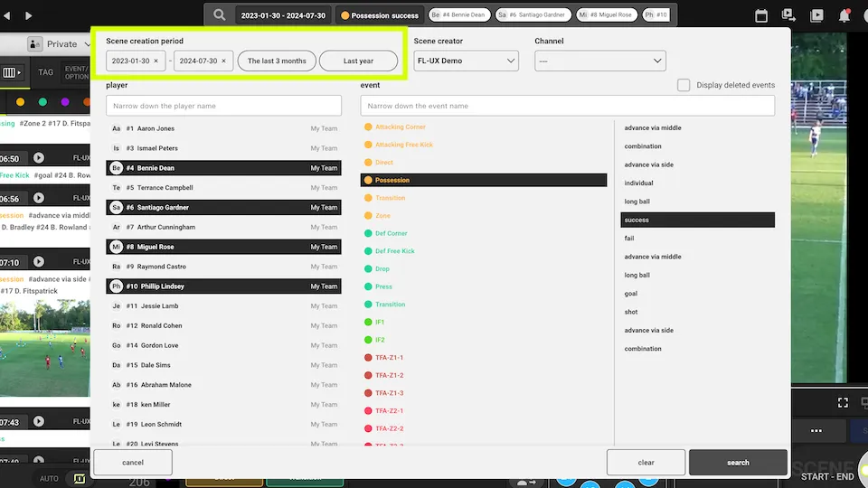Open the end date 2024-07-30 picker

(198, 61)
